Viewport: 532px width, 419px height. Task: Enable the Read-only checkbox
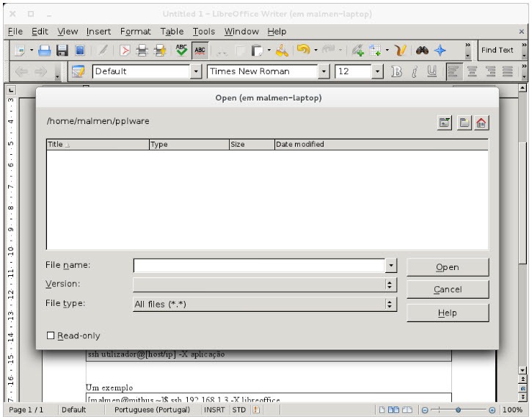[51, 335]
